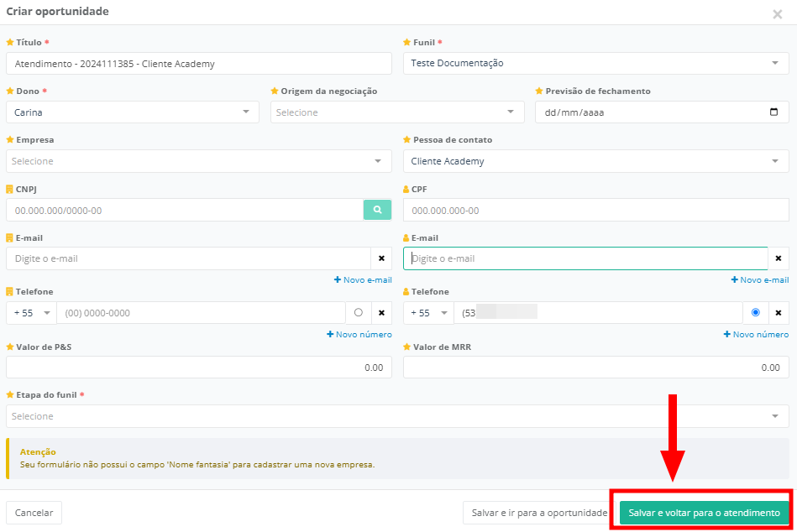Click Salvar e voltar para o atendimento
The width and height of the screenshot is (797, 532).
704,513
